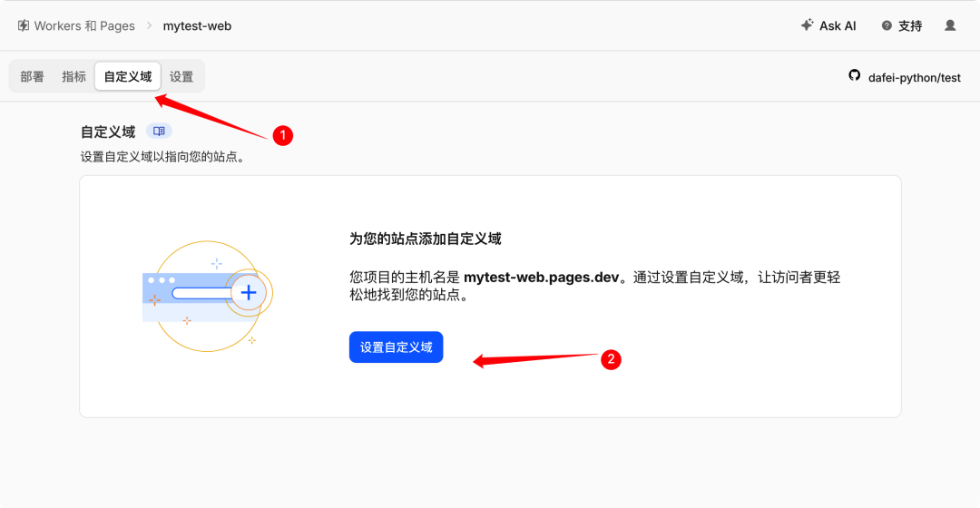Switch to the 指标 tab
The height and width of the screenshot is (508, 980).
click(73, 76)
